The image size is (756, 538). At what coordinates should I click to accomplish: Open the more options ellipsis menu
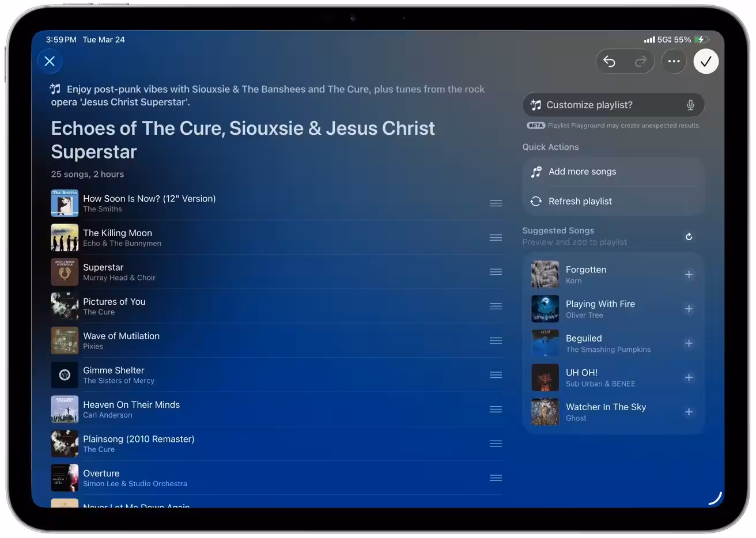pos(674,61)
